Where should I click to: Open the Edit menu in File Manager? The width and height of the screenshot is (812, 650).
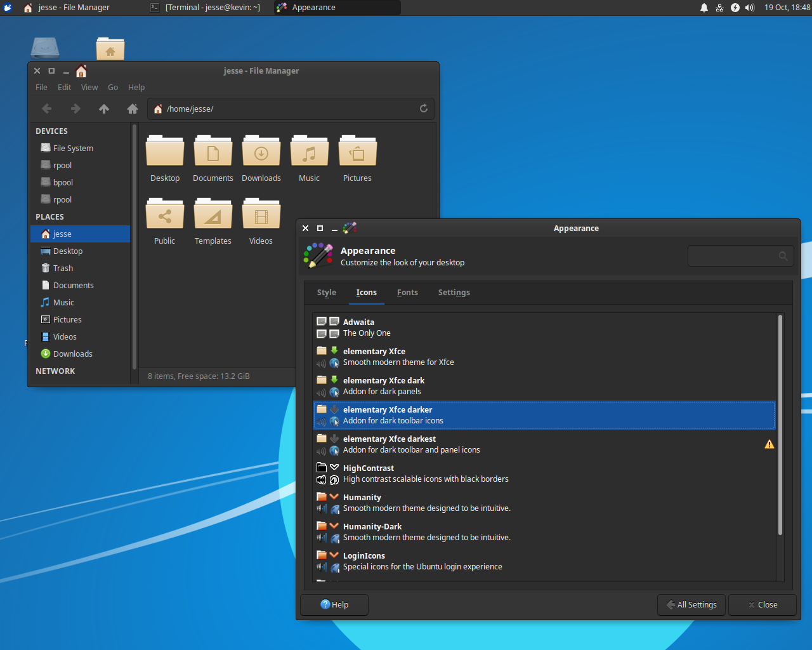click(65, 88)
